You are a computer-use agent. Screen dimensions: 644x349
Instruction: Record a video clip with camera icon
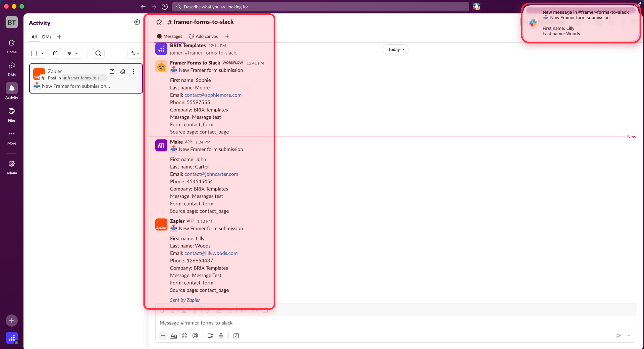(x=210, y=336)
